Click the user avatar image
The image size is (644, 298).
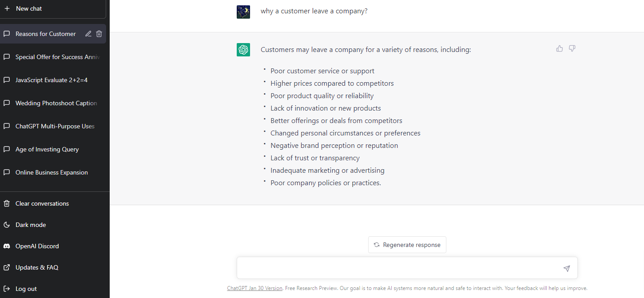pyautogui.click(x=243, y=12)
